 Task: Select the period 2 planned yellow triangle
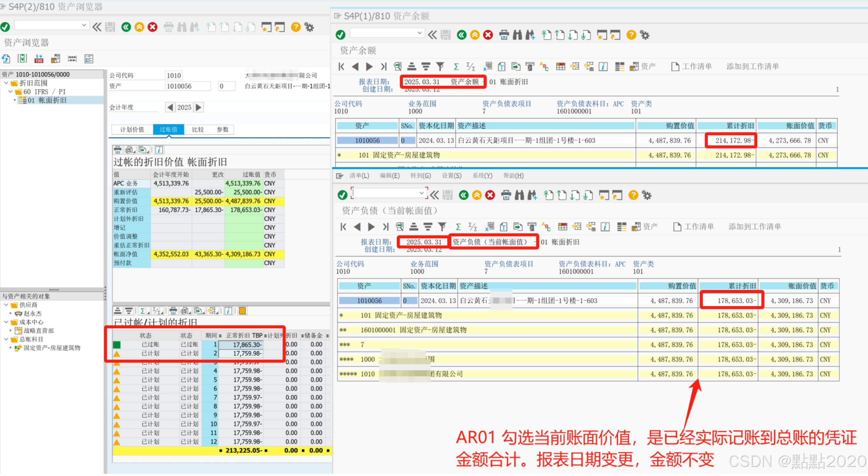(117, 354)
